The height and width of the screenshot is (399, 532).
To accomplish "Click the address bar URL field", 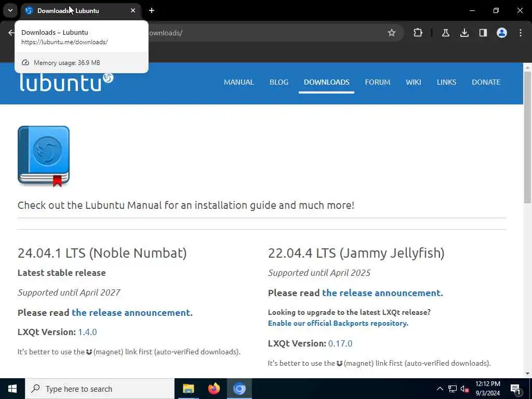I will pos(264,33).
